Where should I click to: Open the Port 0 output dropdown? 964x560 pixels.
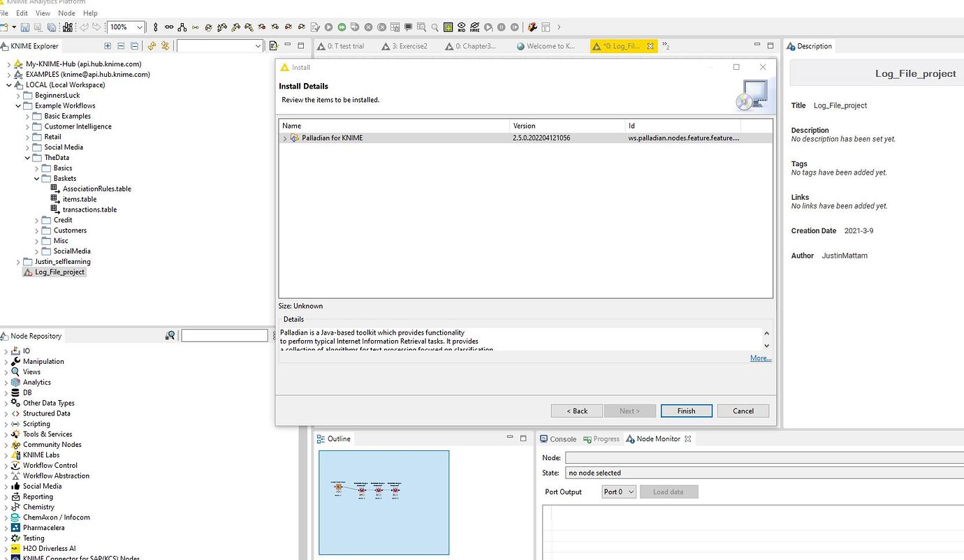tap(619, 492)
